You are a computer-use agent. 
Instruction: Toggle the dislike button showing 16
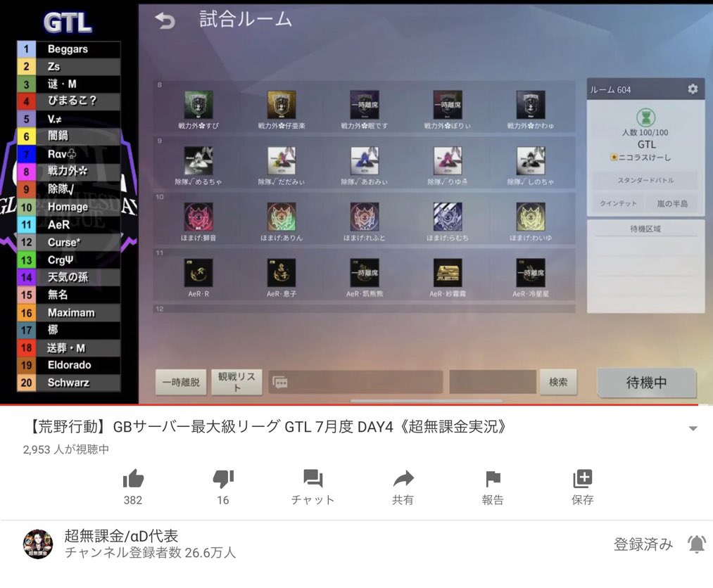222,481
